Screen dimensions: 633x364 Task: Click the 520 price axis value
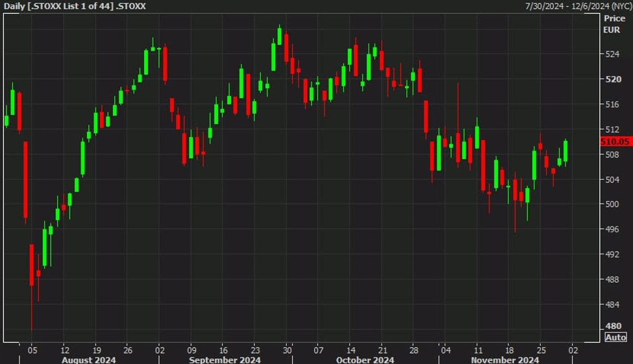[x=614, y=79]
